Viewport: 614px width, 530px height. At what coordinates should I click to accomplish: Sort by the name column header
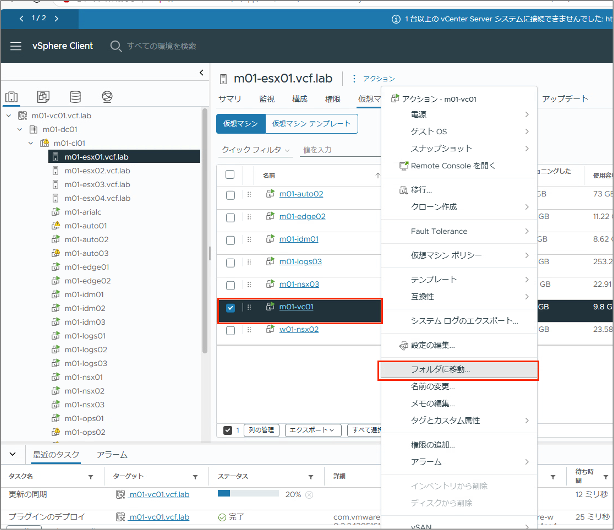[269, 175]
